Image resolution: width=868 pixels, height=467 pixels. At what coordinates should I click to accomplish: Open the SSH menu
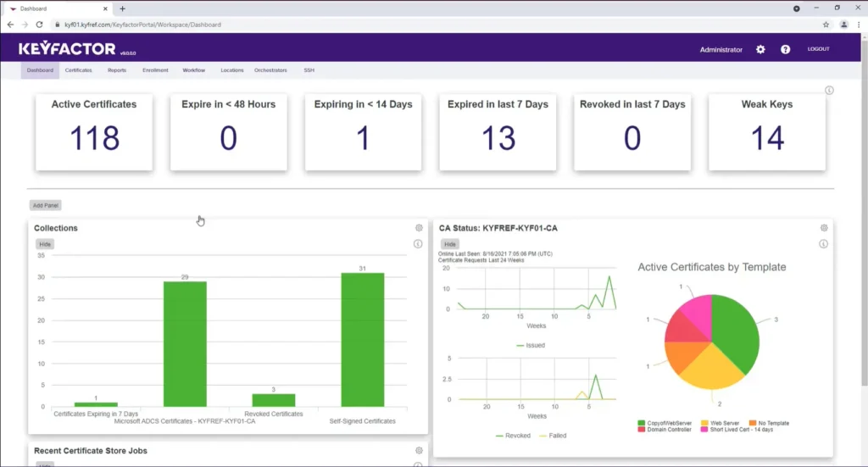[x=309, y=70]
